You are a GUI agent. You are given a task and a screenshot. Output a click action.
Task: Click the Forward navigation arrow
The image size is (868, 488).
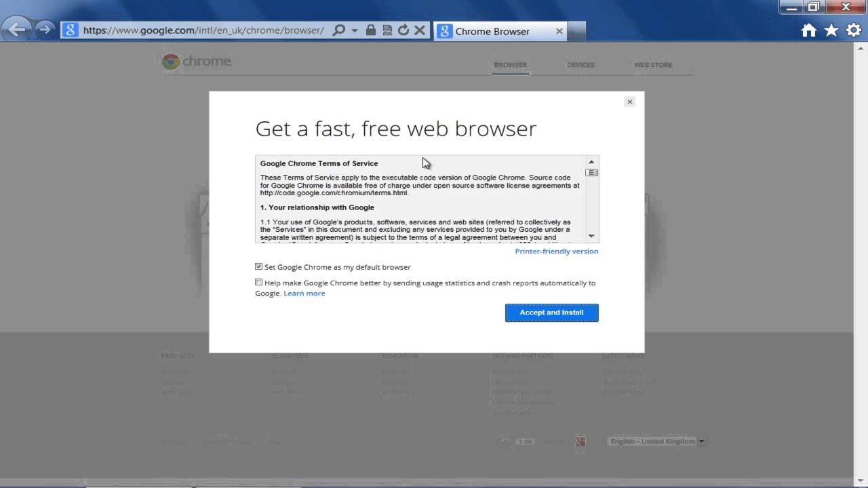pos(45,29)
